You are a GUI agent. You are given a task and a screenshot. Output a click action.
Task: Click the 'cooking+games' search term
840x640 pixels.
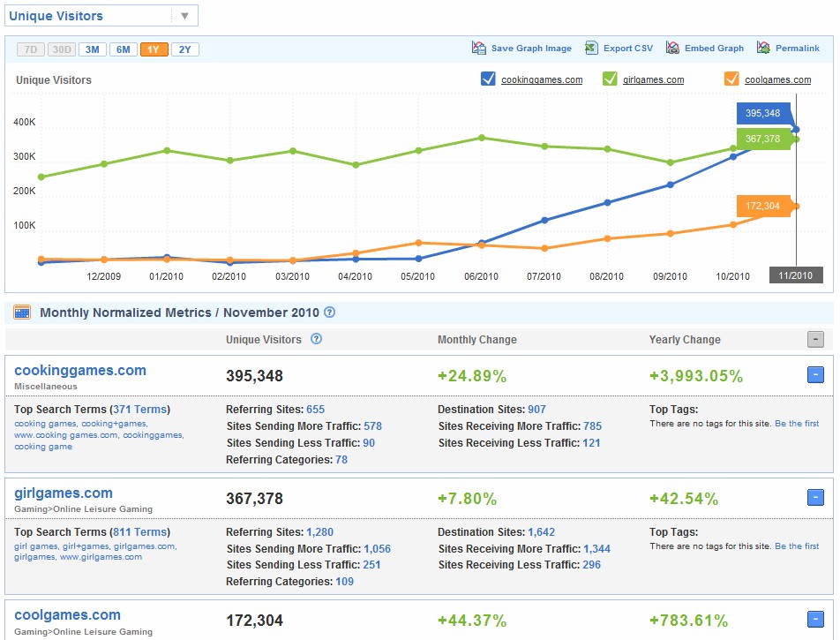point(114,424)
